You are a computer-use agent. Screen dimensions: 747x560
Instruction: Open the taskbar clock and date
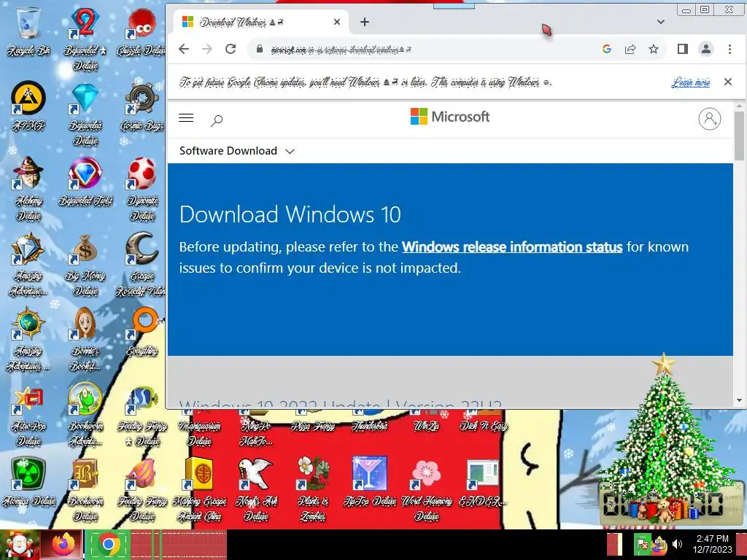point(712,544)
